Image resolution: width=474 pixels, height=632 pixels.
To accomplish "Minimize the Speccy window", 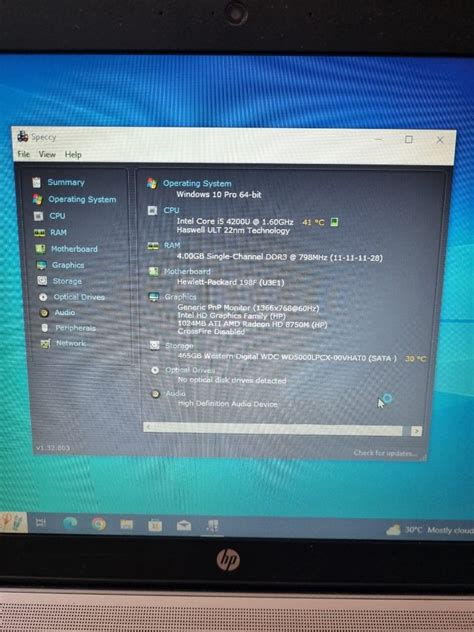I will pos(378,139).
